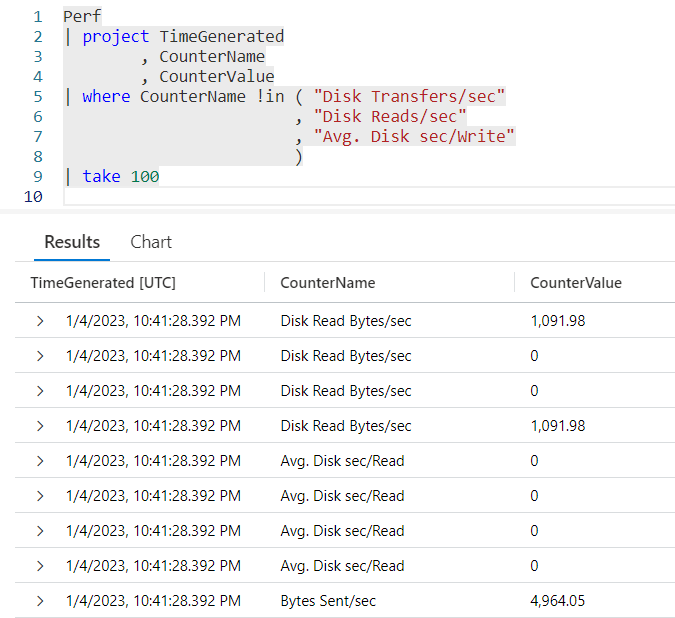Click the Bytes Sent/sec cell text
The width and height of the screenshot is (675, 618).
328,601
